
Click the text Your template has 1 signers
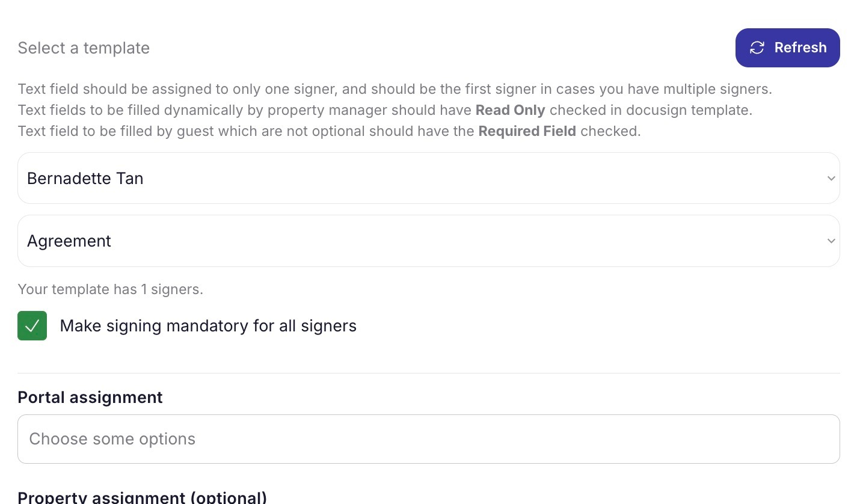coord(110,289)
